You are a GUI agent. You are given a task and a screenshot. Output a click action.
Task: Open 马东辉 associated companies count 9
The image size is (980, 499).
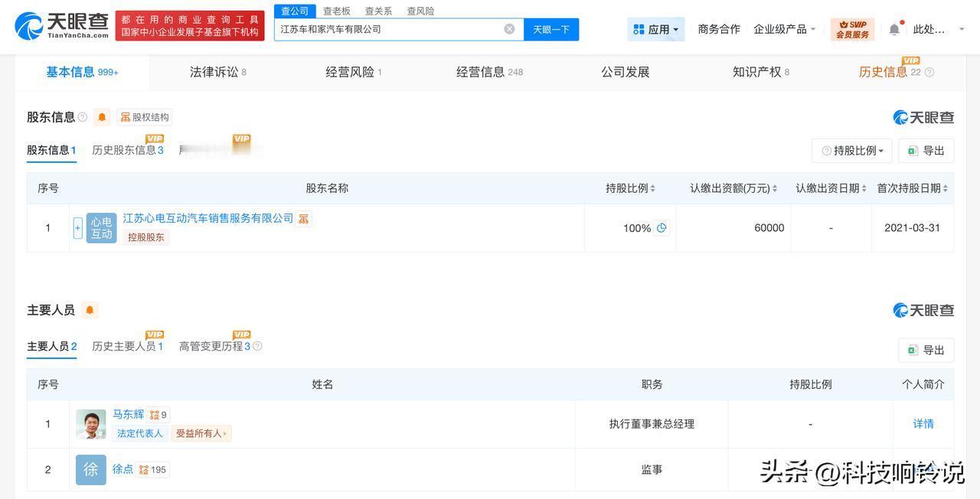click(158, 415)
